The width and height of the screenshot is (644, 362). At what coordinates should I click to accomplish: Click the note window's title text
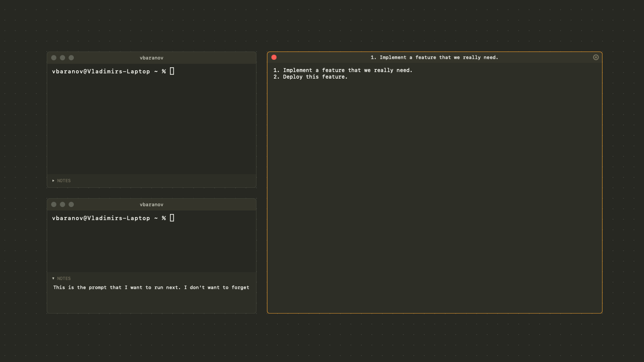434,57
